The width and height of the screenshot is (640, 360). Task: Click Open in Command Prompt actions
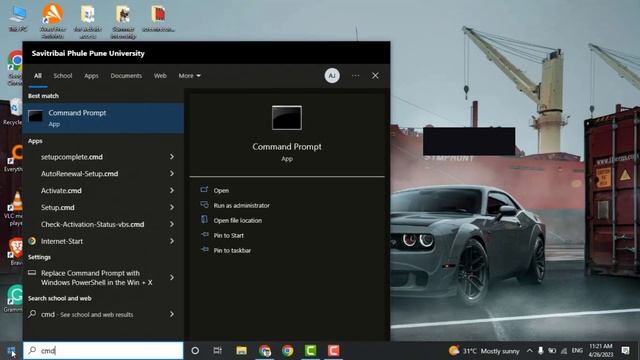(x=221, y=191)
